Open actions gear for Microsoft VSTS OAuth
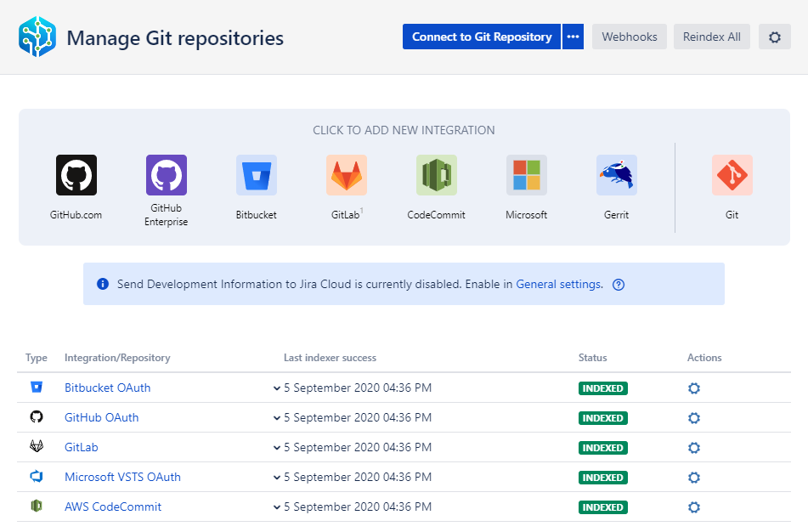The image size is (808, 532). [694, 478]
